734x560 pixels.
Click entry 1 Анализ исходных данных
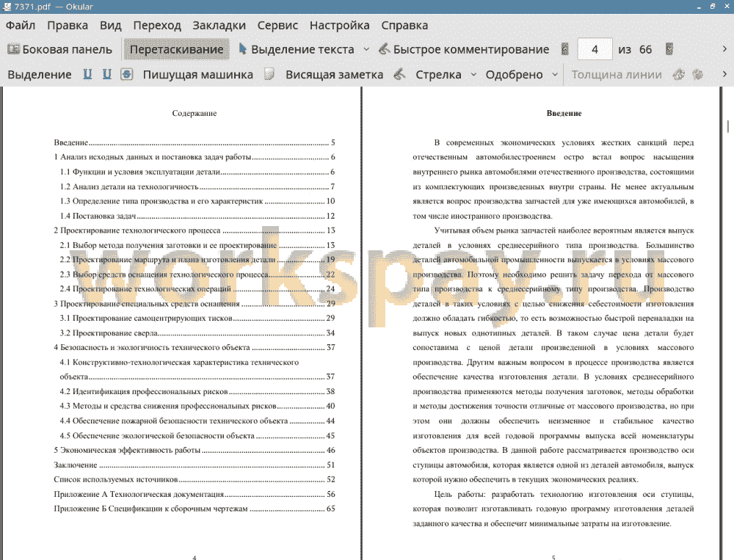pos(195,157)
